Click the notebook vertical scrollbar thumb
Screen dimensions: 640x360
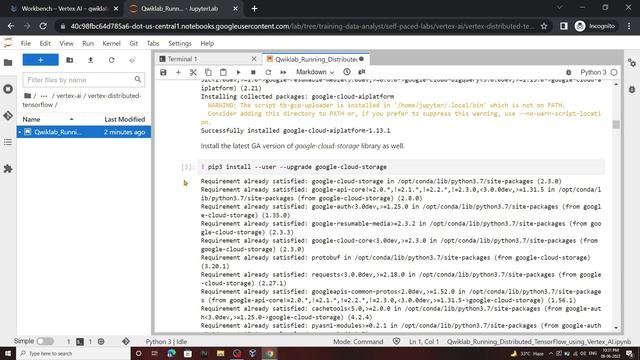(x=616, y=124)
